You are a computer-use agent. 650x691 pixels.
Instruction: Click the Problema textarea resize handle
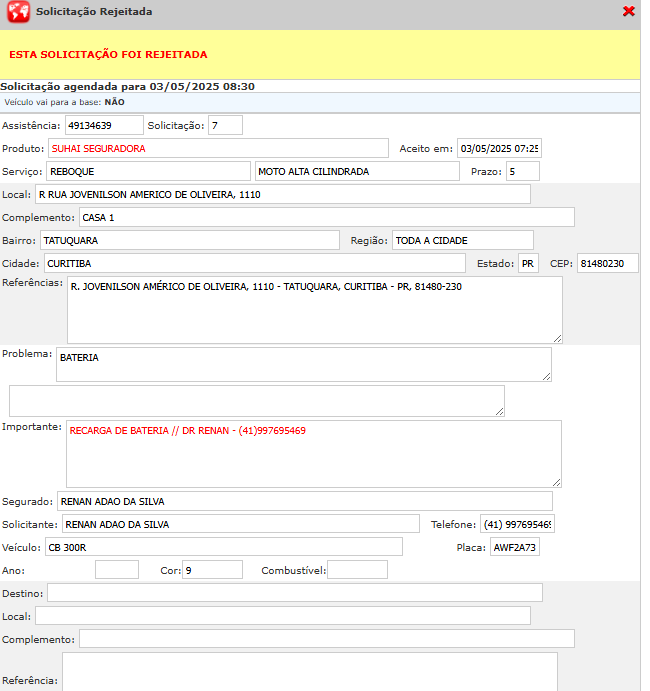[x=546, y=376]
